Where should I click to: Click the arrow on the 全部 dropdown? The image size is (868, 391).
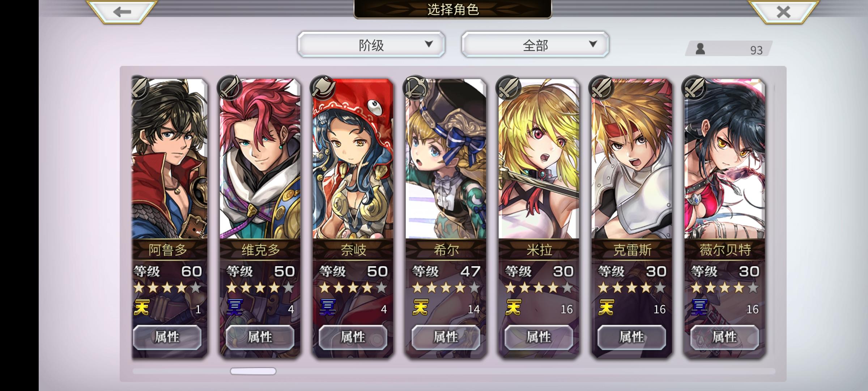593,44
